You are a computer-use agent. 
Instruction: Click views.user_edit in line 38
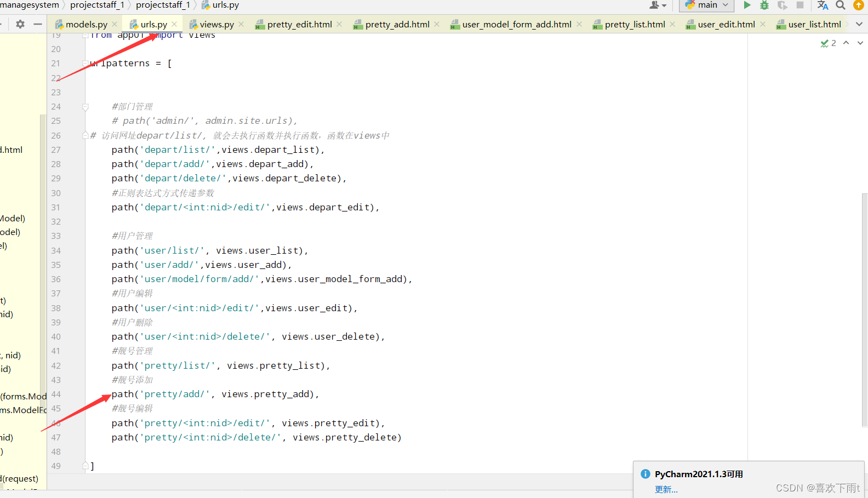pyautogui.click(x=306, y=308)
